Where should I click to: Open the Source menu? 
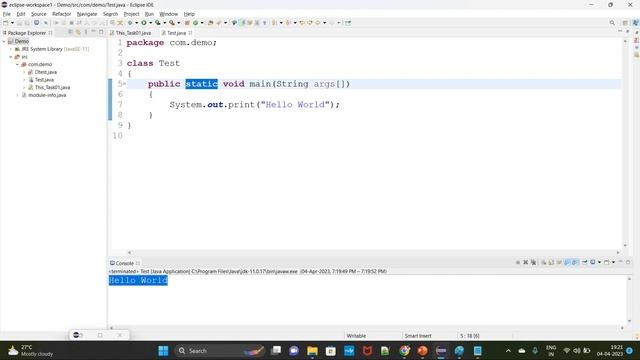[x=39, y=14]
